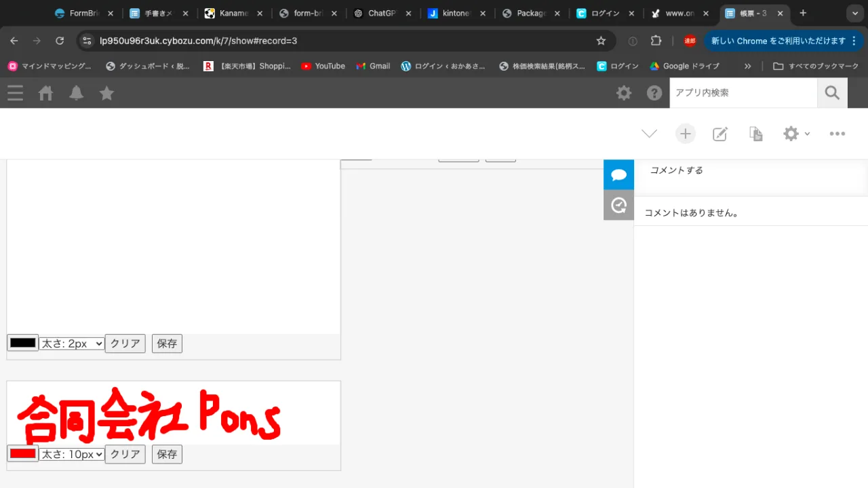Switch to the 手書き browser tab
Viewport: 868px width, 488px height.
(159, 14)
